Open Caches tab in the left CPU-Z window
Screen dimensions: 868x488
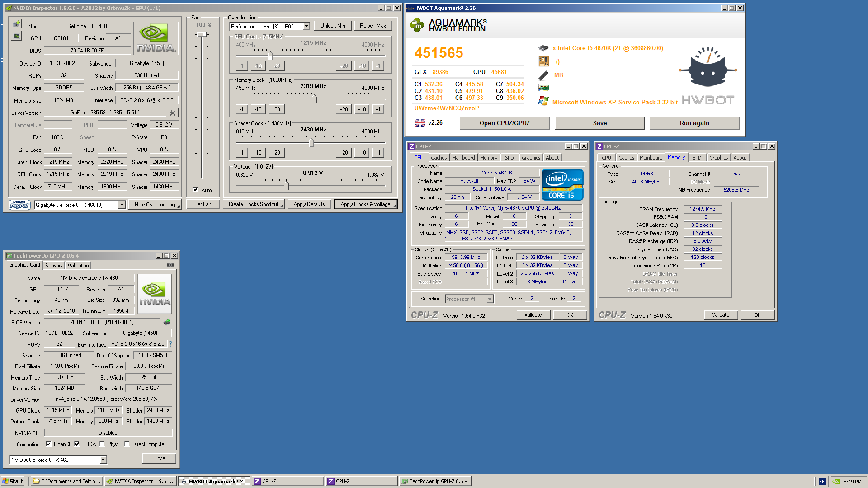coord(439,158)
